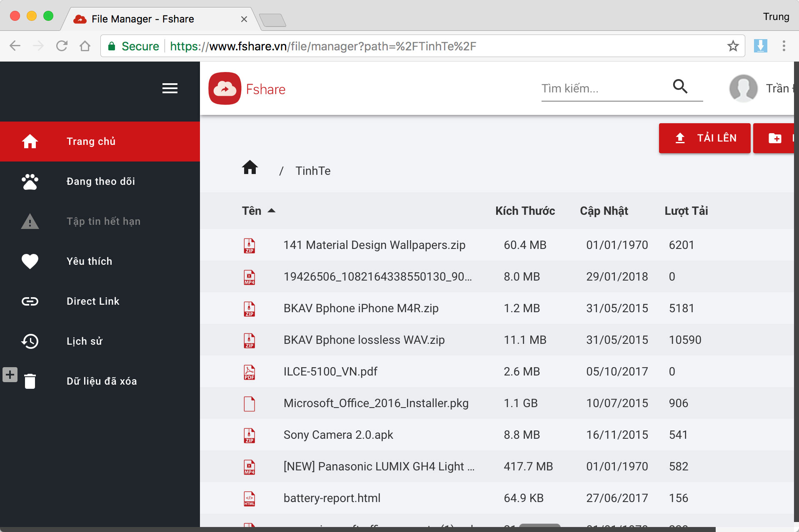Viewport: 799px width, 532px height.
Task: Go back in browser history
Action: [x=15, y=46]
